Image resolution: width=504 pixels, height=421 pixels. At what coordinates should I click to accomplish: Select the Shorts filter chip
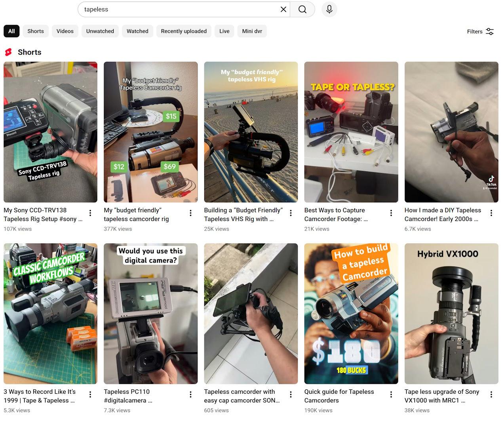tap(36, 31)
